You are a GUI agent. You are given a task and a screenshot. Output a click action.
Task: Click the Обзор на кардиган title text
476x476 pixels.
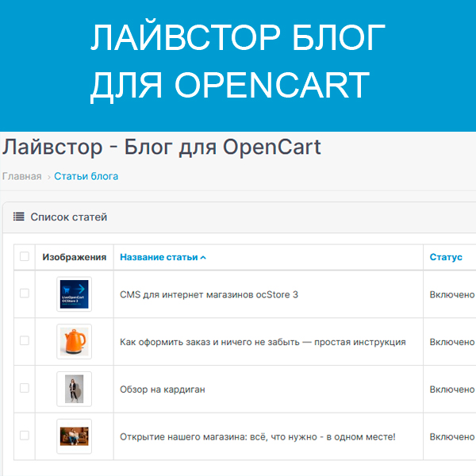tap(162, 389)
